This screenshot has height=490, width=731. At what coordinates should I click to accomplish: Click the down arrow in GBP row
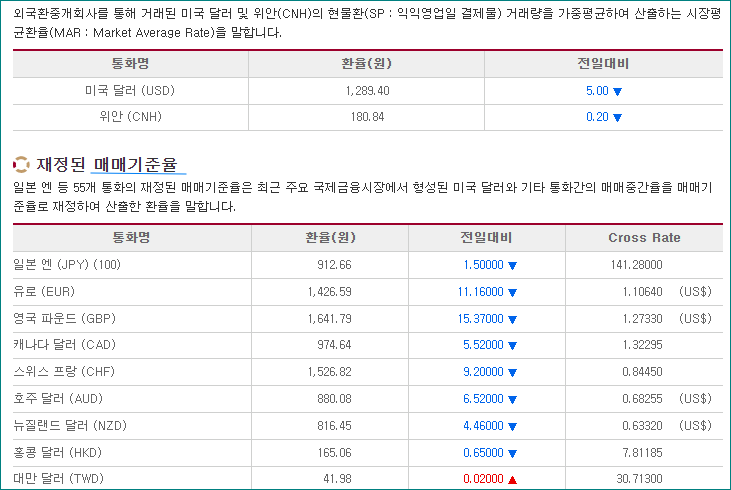[x=512, y=320]
